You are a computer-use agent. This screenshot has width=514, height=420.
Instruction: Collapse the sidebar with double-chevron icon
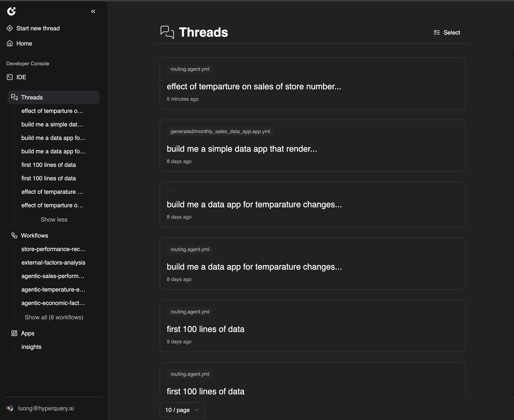(x=93, y=11)
